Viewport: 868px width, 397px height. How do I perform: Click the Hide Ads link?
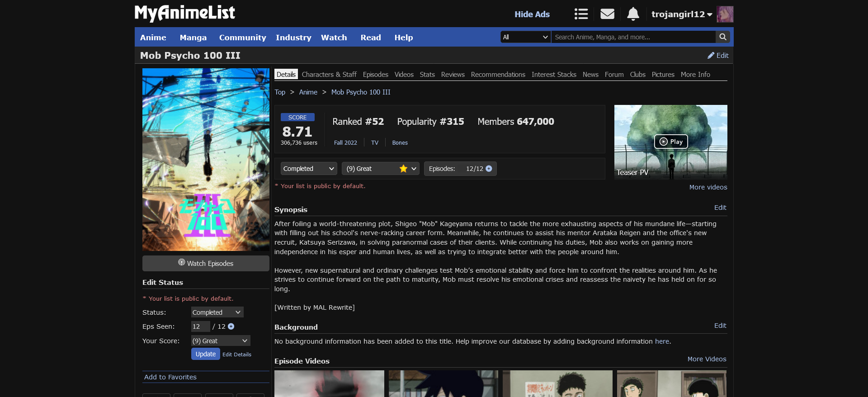click(x=532, y=14)
